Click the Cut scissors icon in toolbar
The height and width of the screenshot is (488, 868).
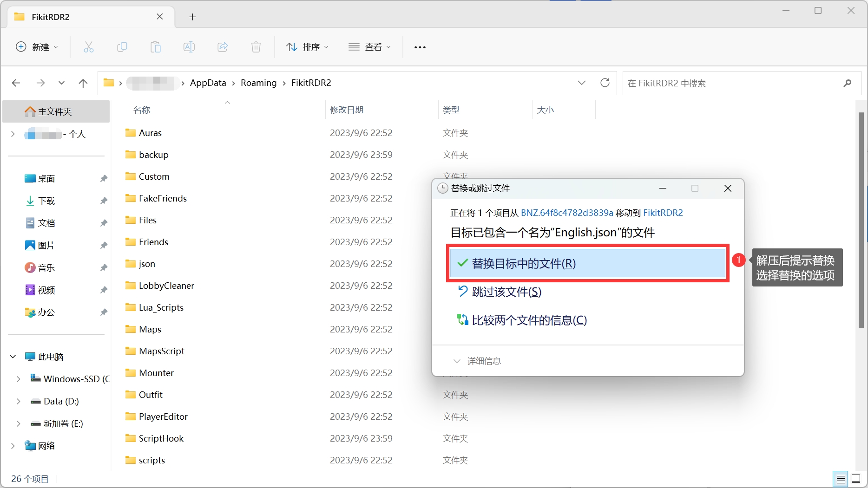pos(89,47)
